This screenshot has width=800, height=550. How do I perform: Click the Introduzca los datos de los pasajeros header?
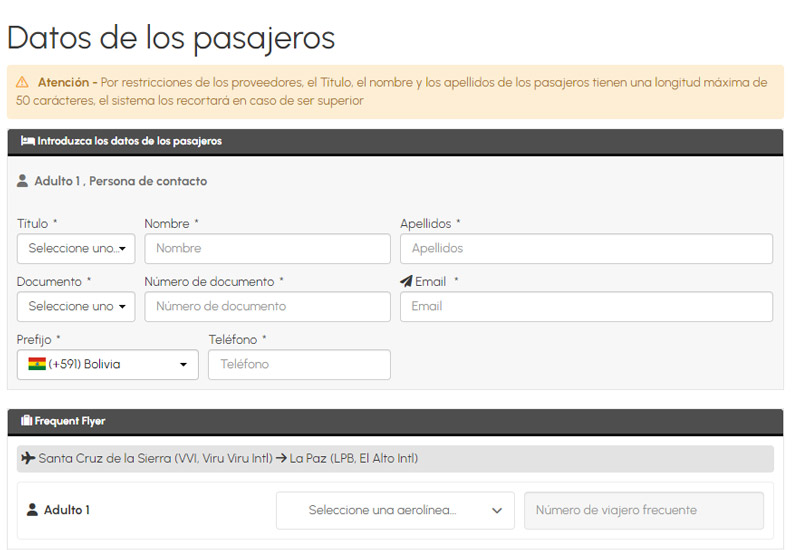(395, 141)
